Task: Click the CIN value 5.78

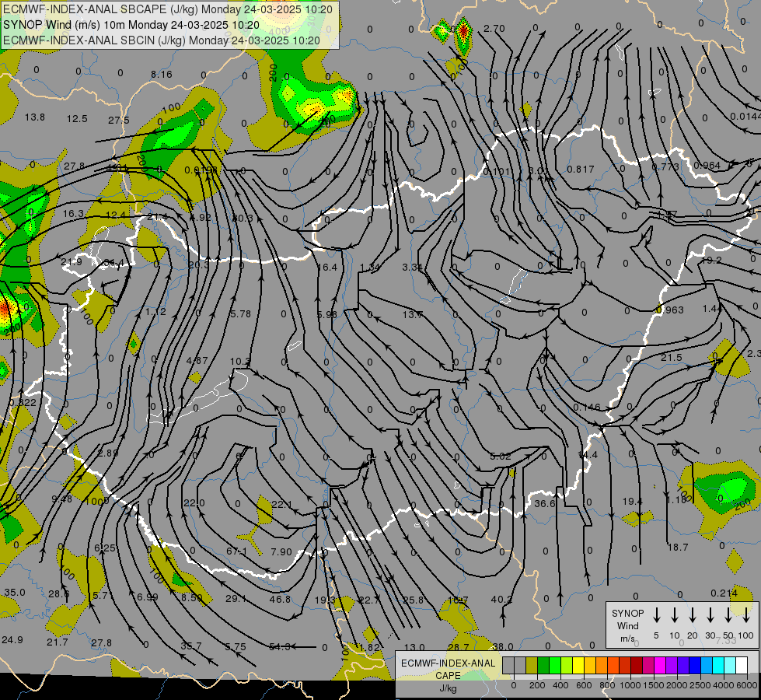Action: coord(240,314)
